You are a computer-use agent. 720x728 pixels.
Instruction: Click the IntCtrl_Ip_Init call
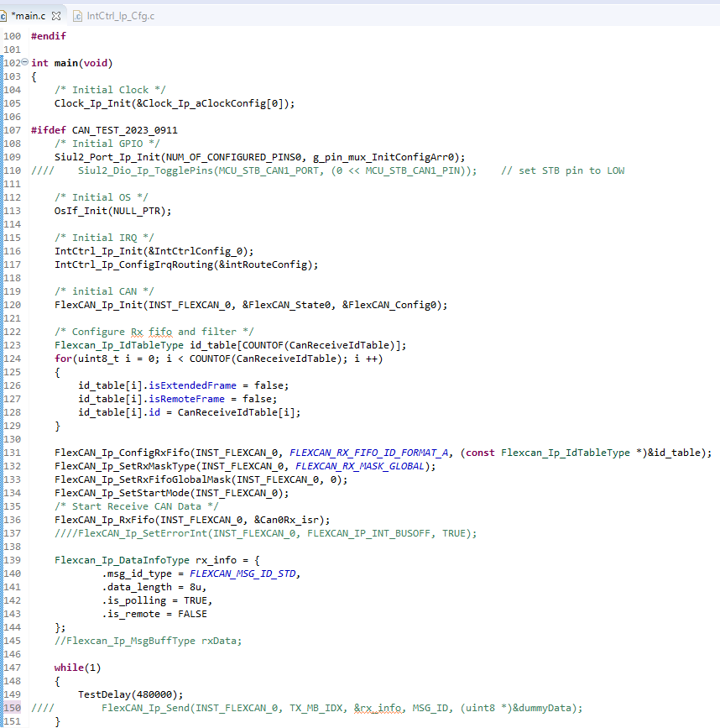154,252
